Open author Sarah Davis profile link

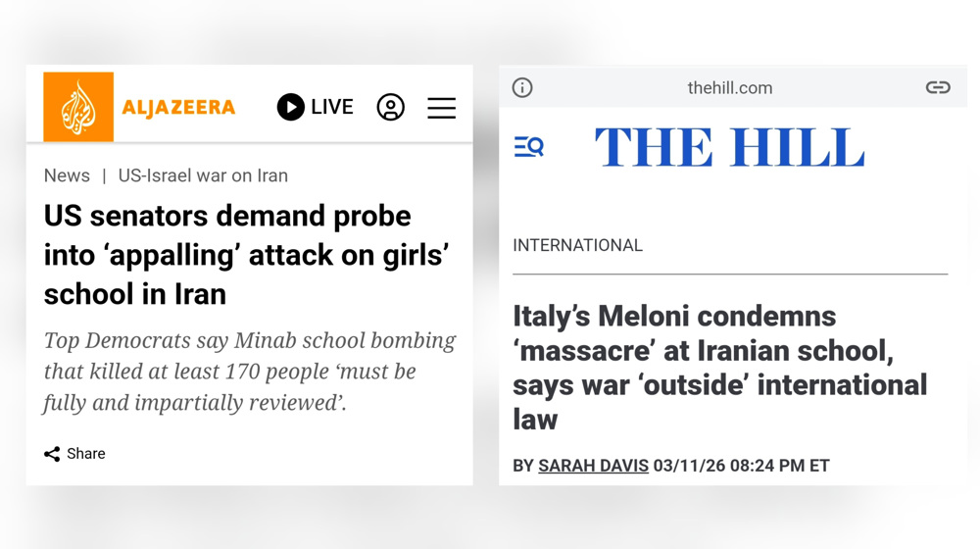point(593,466)
